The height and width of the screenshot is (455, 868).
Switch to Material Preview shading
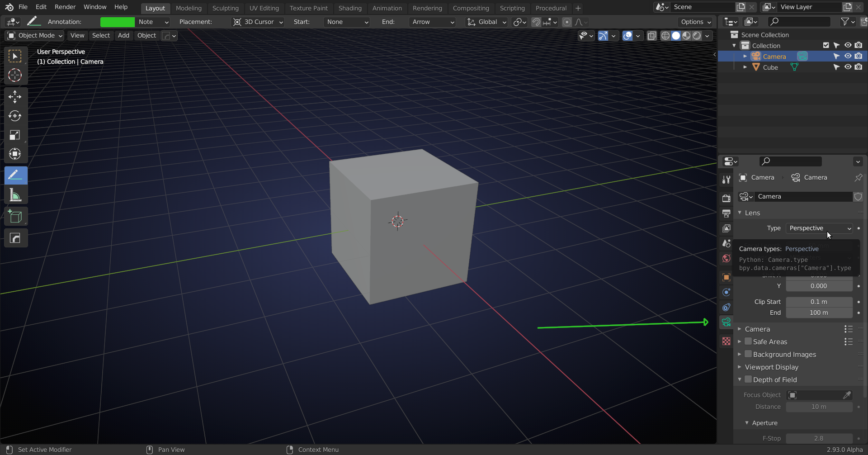coord(686,36)
